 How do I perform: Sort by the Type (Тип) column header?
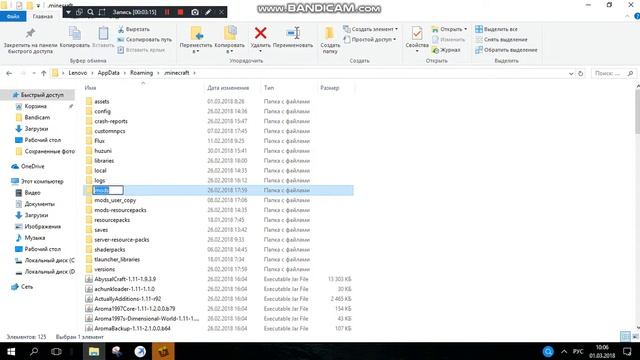(269, 88)
